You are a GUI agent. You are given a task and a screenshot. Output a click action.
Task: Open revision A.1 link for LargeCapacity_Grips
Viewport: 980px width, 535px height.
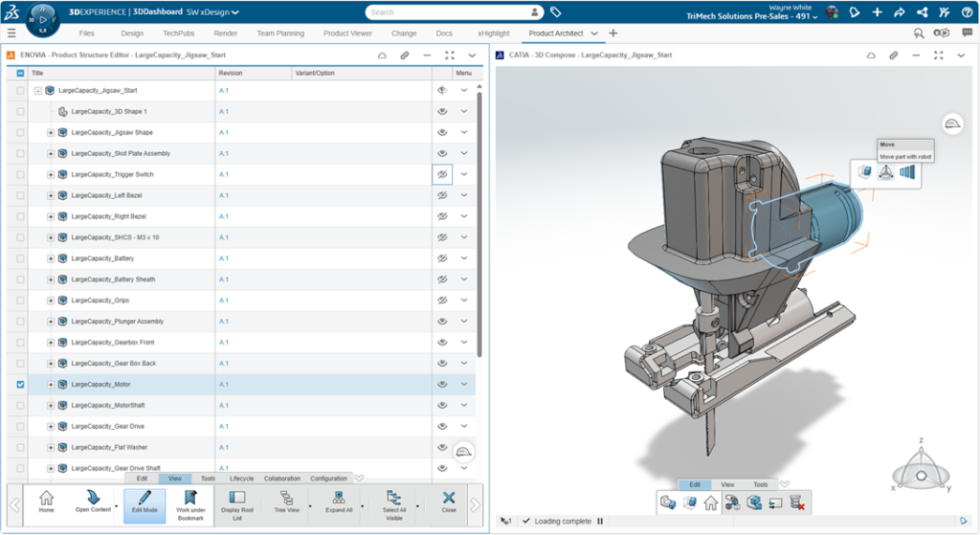(x=224, y=301)
